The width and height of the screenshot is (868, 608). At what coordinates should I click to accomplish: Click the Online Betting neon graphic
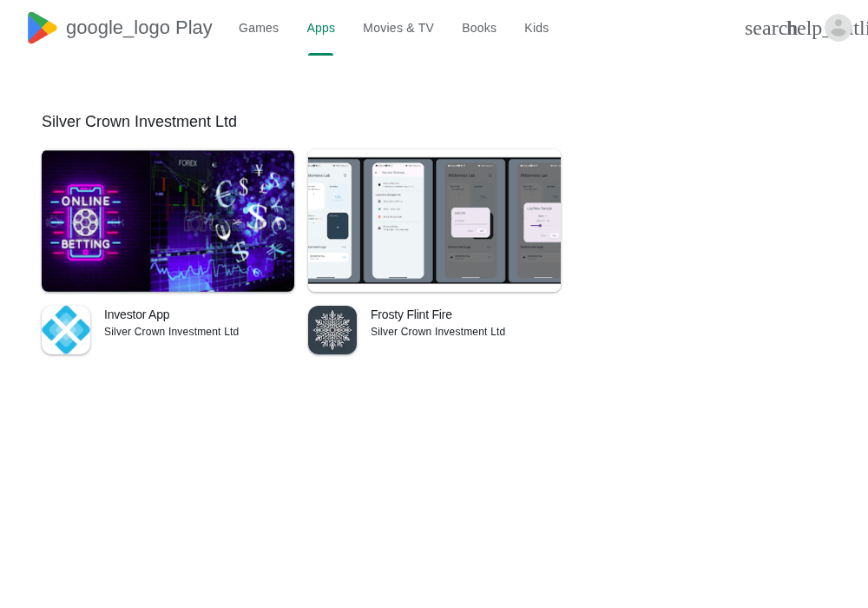pos(86,222)
